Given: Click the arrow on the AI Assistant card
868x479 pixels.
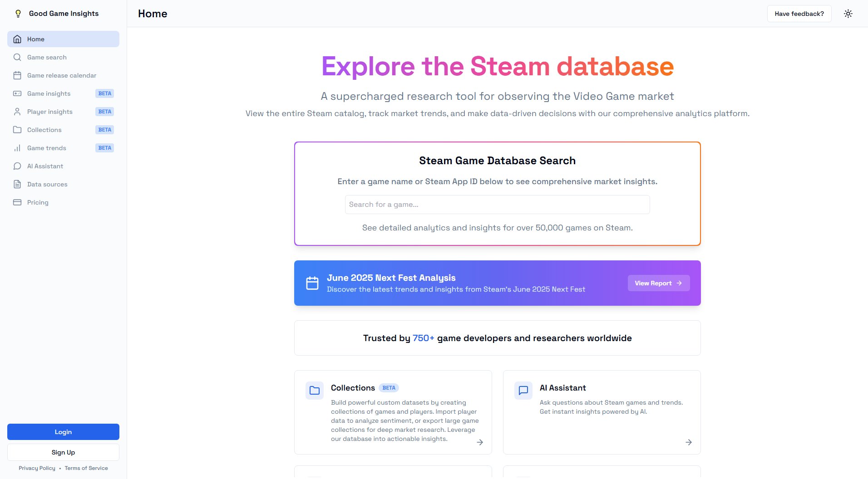Looking at the screenshot, I should pyautogui.click(x=689, y=442).
